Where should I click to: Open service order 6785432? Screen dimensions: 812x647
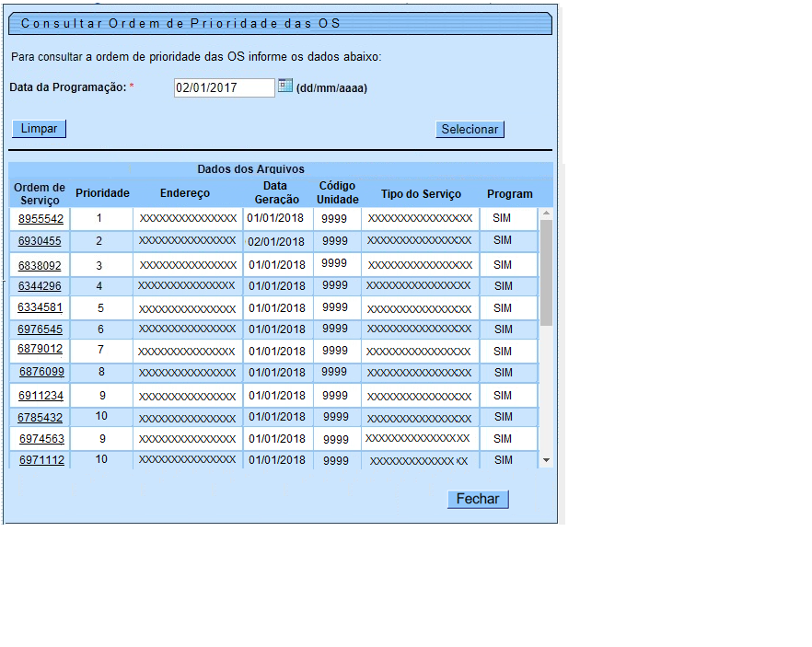[x=41, y=417]
